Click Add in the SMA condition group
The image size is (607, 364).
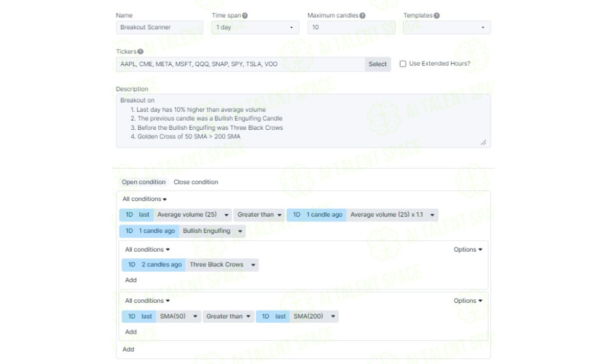click(131, 332)
